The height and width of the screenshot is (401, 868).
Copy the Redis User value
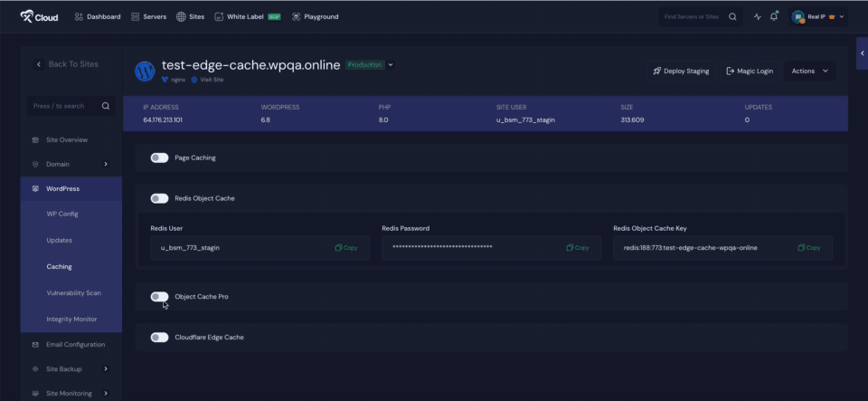coord(346,247)
